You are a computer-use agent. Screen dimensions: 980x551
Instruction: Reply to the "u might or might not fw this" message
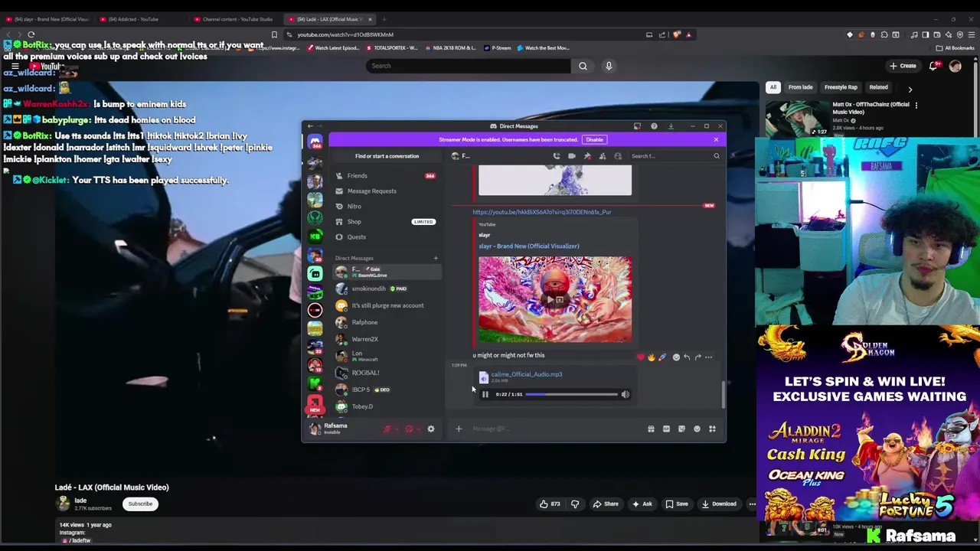point(687,357)
